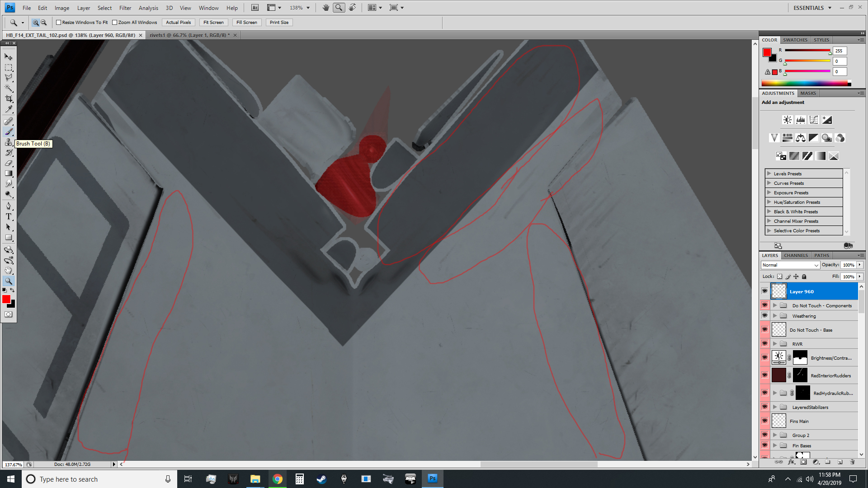
Task: Select the Eraser tool
Action: coord(9,163)
